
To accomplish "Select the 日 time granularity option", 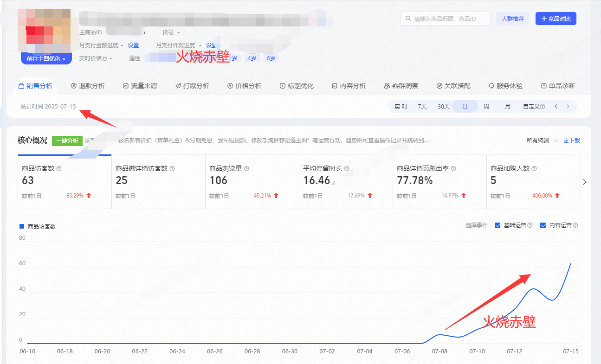I will 465,107.
